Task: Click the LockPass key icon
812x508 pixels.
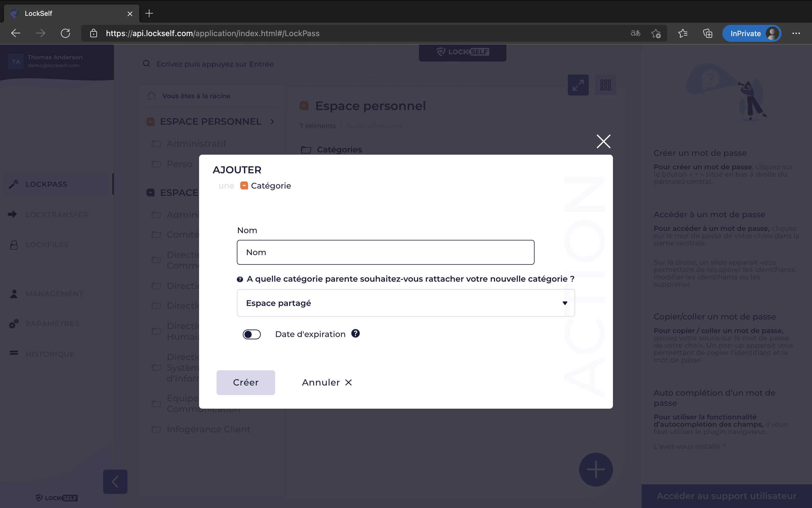Action: 14,184
